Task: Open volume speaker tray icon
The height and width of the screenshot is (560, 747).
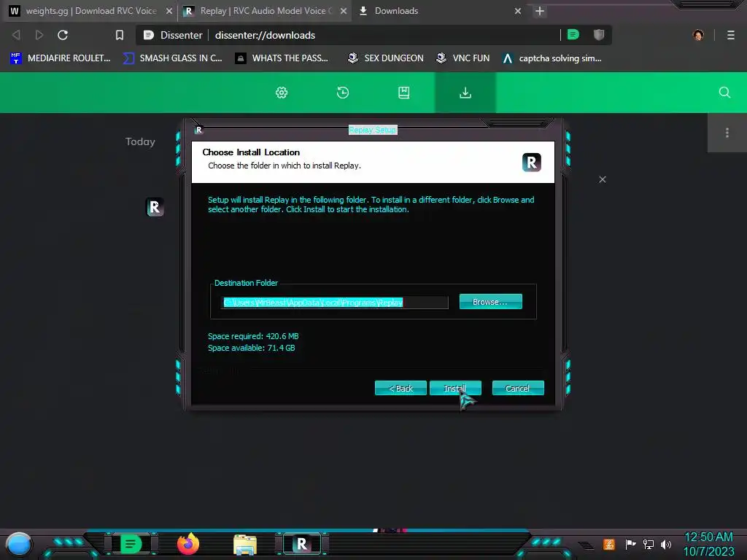Action: click(x=665, y=544)
